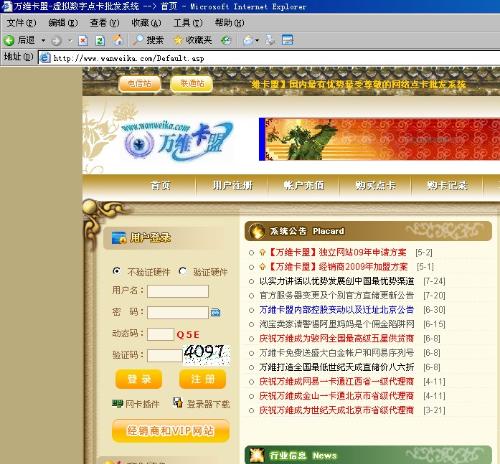Focus the 用户名 input field

click(x=178, y=291)
